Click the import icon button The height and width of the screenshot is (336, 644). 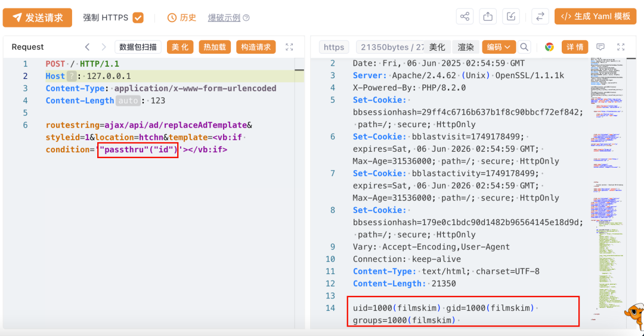(x=511, y=17)
